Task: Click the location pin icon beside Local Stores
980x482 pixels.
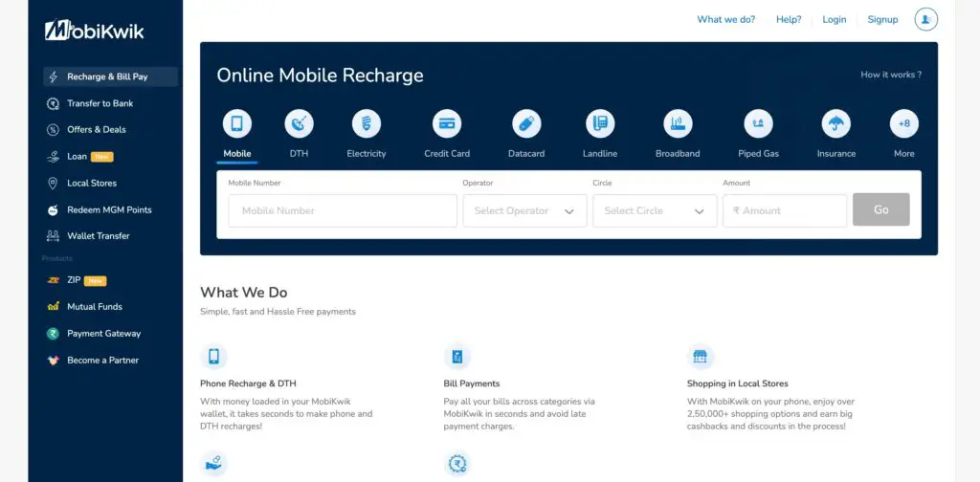Action: 54,183
